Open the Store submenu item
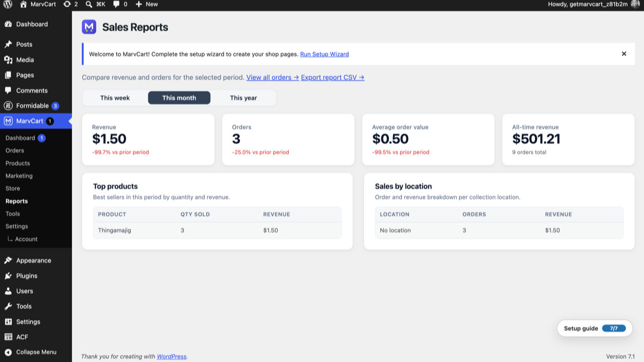644x362 pixels. (x=13, y=189)
